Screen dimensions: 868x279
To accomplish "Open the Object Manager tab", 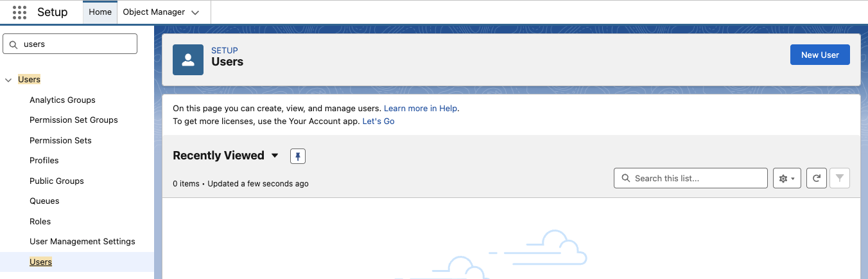I will pos(154,12).
